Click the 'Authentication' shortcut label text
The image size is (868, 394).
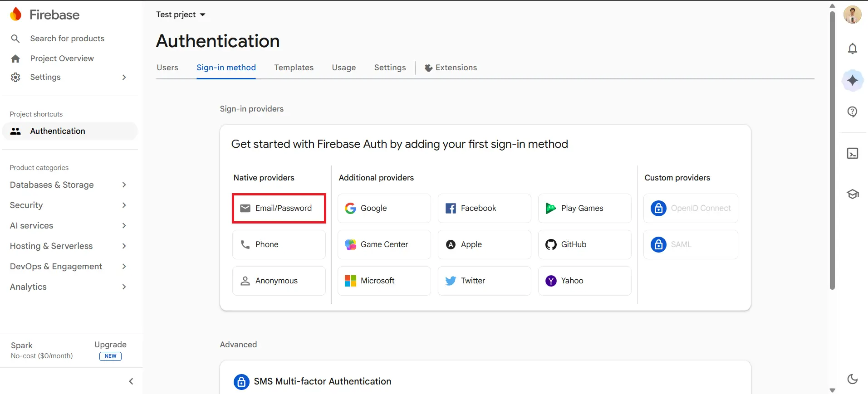coord(58,131)
